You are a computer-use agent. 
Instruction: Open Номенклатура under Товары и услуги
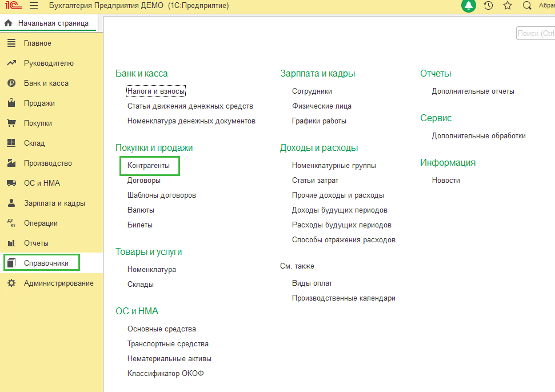(x=151, y=270)
